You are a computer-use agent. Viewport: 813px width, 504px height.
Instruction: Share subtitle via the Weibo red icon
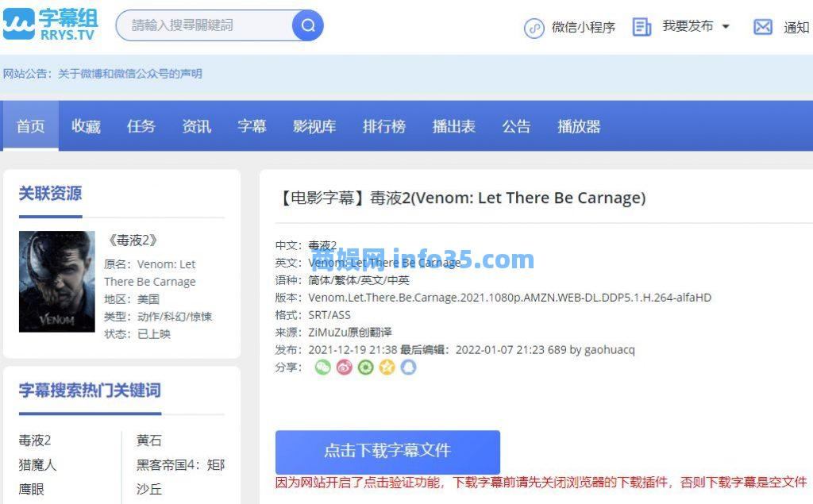click(x=344, y=367)
